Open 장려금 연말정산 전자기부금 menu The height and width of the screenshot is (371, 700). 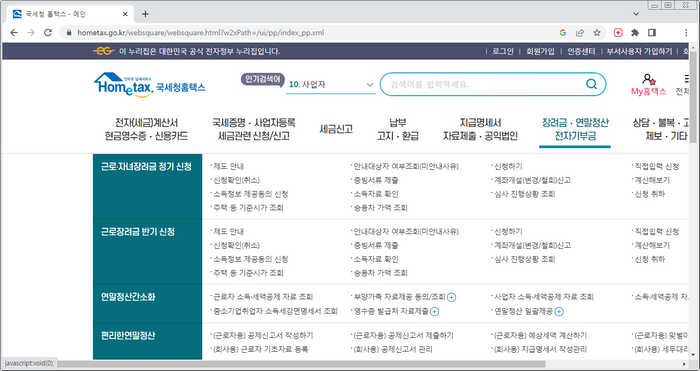click(x=575, y=129)
